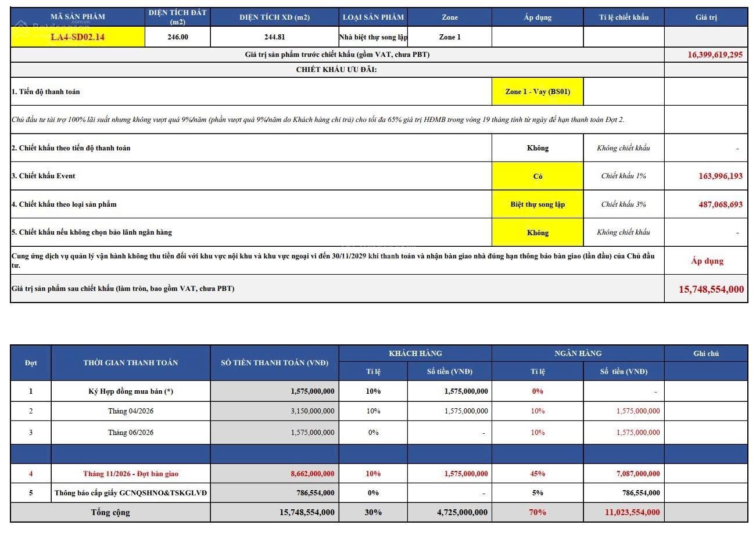Select the bank guarantee 'Không' yellow cell

tap(538, 232)
